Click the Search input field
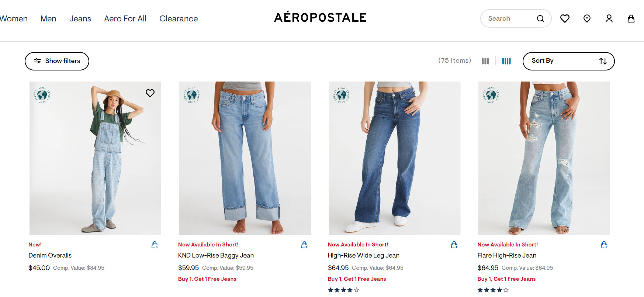This screenshot has height=297, width=644. coord(509,18)
